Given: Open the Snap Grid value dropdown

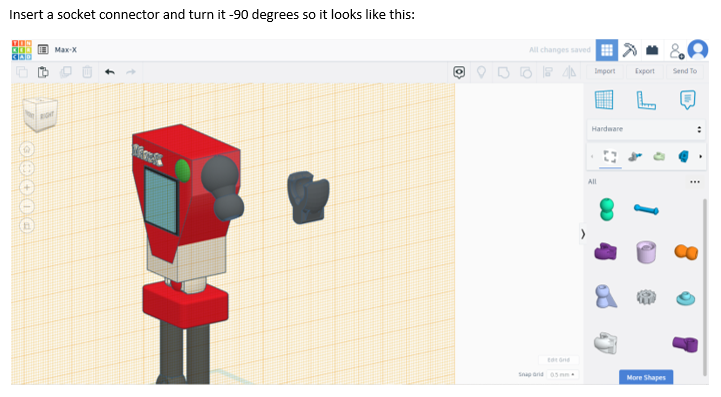Looking at the screenshot, I should point(562,374).
